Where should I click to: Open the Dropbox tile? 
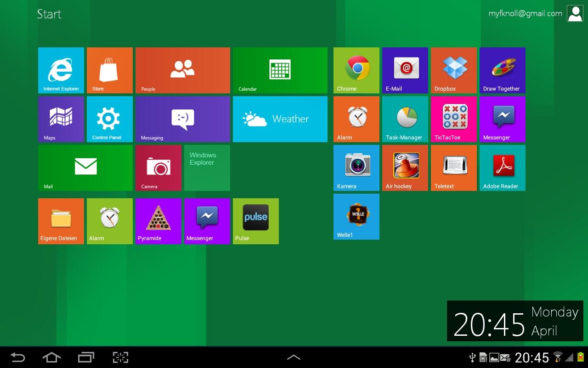pos(454,70)
